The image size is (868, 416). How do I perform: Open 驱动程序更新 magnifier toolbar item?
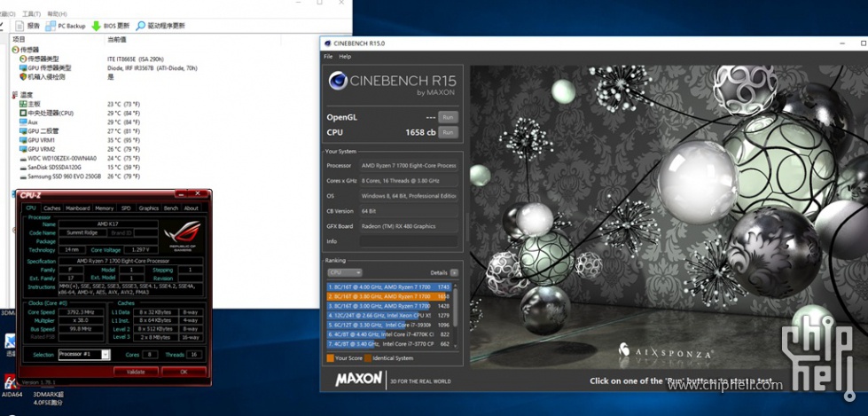click(160, 26)
